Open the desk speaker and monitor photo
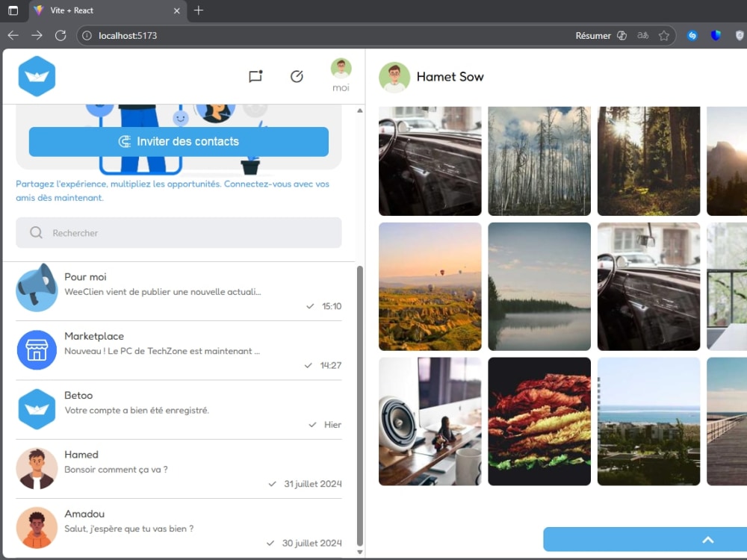747x560 pixels. [x=430, y=421]
